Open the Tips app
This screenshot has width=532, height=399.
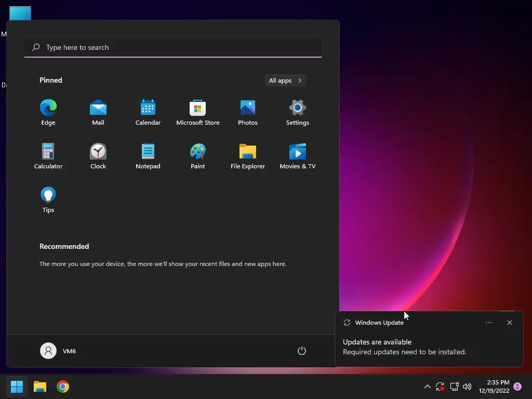coord(48,200)
